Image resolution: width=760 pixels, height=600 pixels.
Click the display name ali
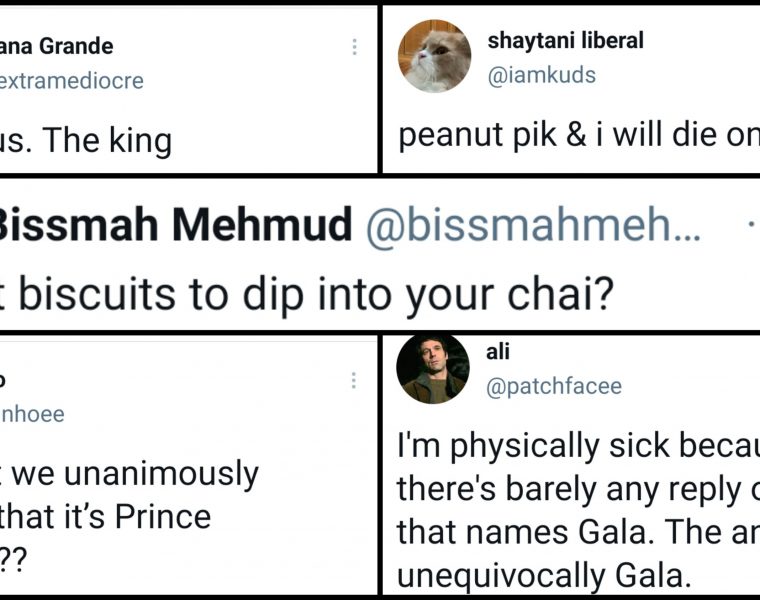click(498, 351)
